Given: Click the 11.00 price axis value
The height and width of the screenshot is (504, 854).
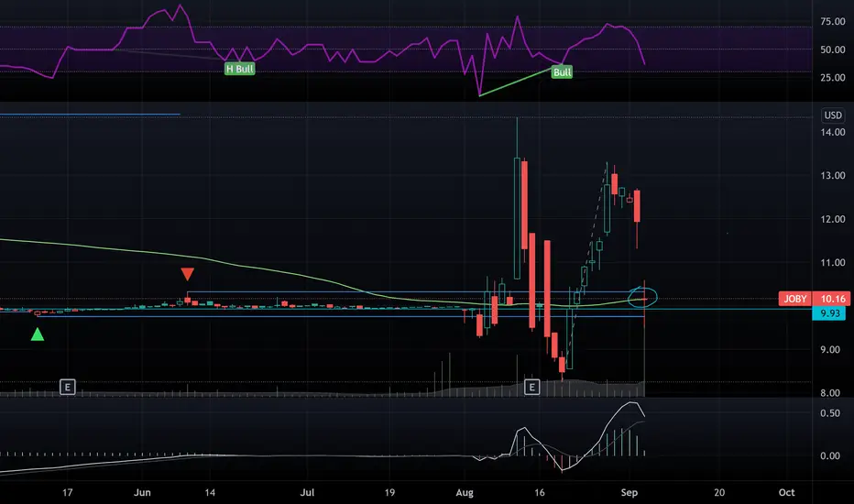Looking at the screenshot, I should click(833, 263).
